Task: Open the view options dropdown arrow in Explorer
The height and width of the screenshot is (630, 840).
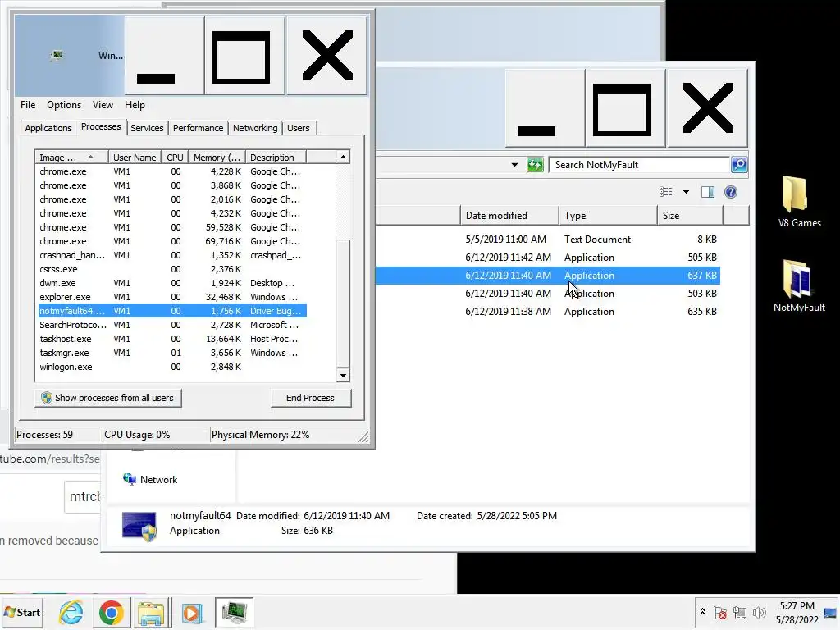Action: (686, 192)
